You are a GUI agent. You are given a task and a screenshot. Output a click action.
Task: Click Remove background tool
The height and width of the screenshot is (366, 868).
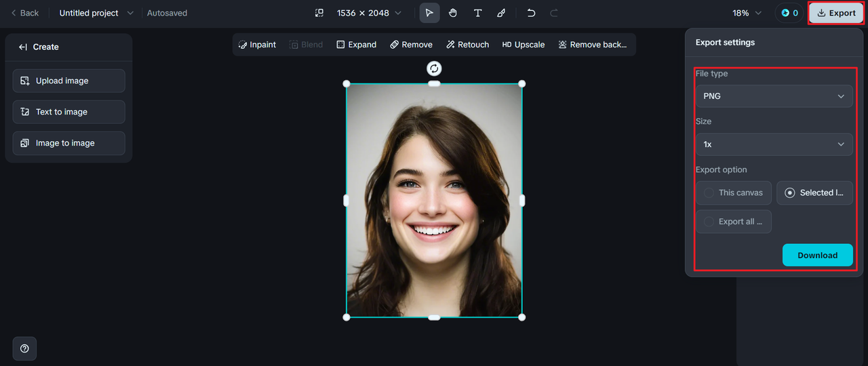pyautogui.click(x=592, y=45)
